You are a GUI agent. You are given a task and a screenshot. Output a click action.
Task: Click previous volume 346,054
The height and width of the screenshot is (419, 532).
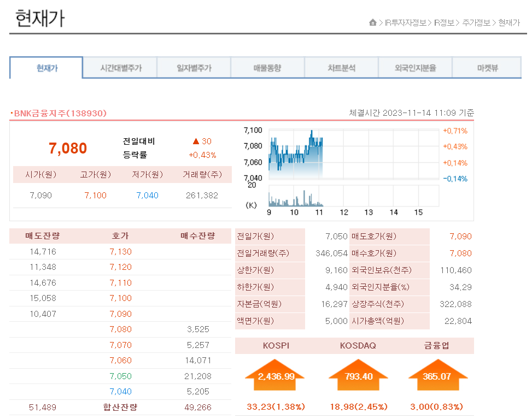coord(331,253)
